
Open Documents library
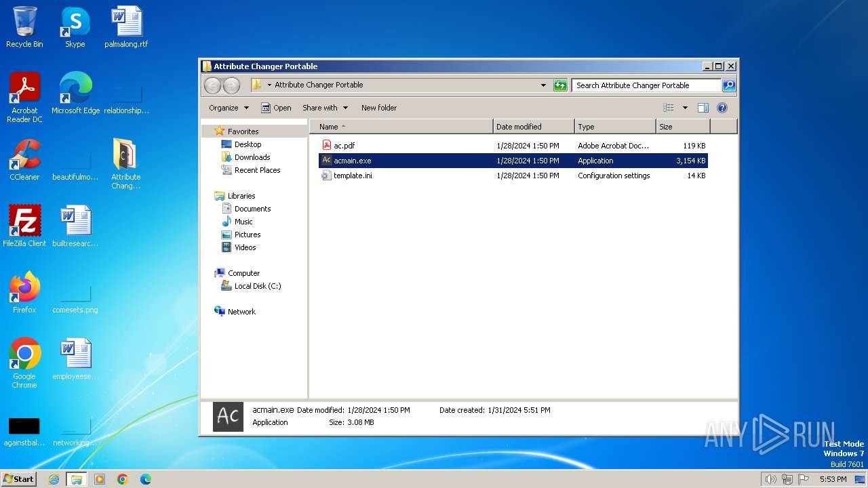click(x=252, y=209)
